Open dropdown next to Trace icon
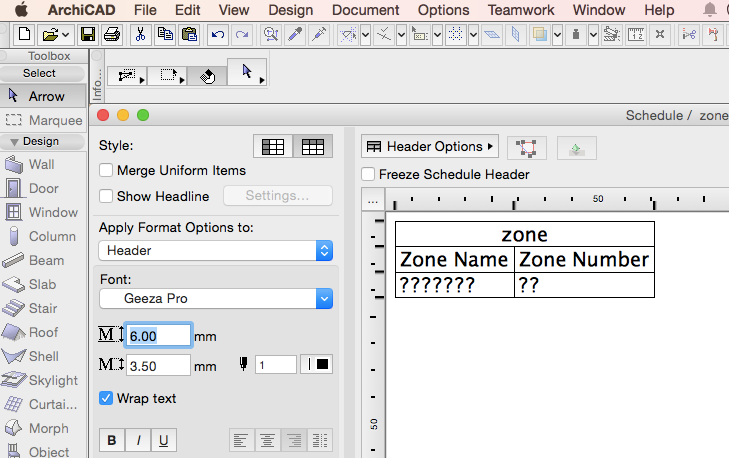Image resolution: width=729 pixels, height=458 pixels. coord(557,34)
